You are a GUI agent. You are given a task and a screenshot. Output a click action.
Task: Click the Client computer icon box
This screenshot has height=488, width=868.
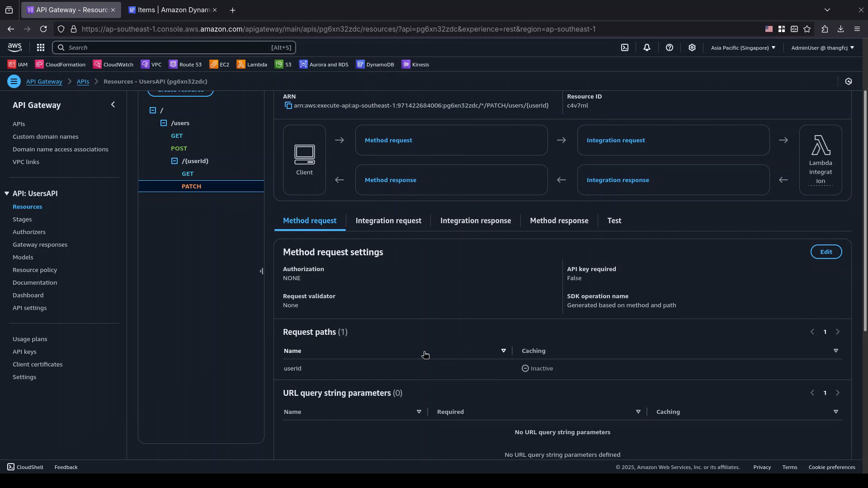point(304,160)
